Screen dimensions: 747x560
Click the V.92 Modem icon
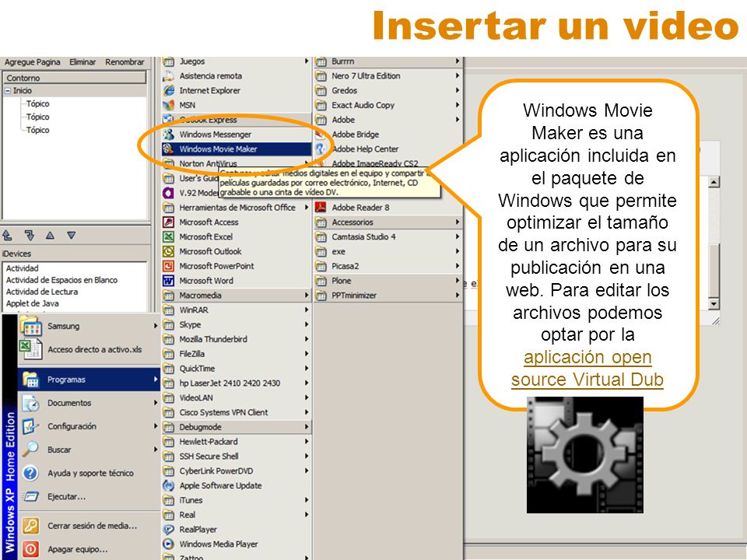[x=168, y=193]
